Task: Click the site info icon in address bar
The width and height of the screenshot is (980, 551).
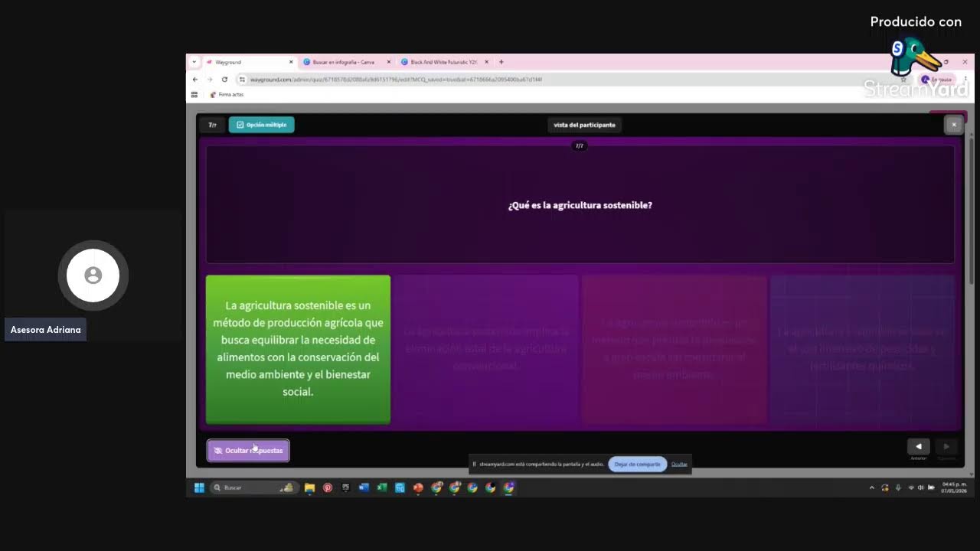Action: (242, 80)
